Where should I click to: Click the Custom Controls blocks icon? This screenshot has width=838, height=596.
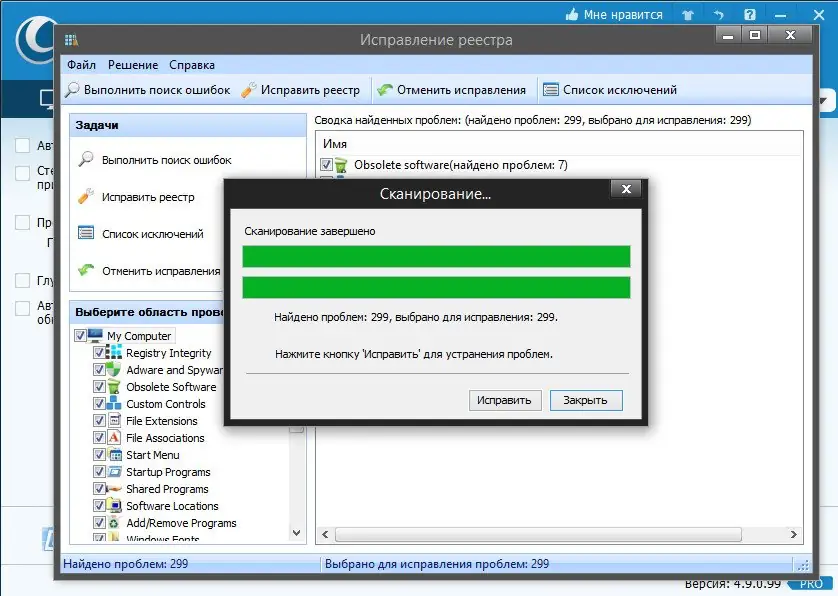114,403
